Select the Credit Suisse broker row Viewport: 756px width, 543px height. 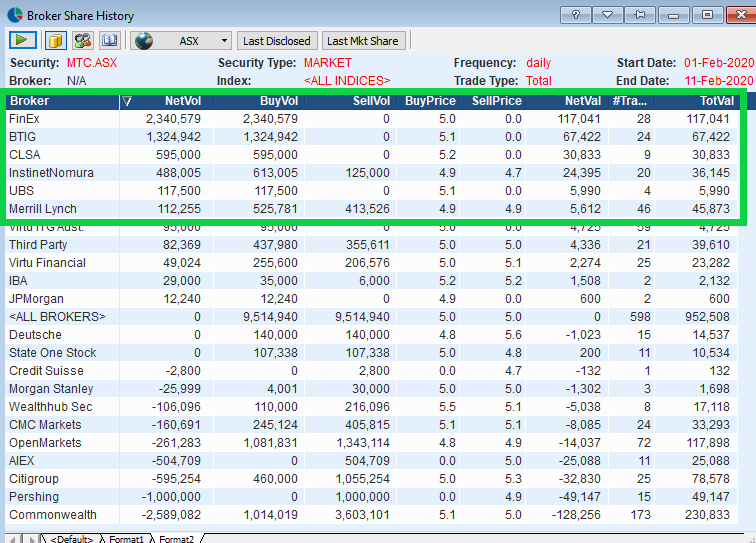tap(372, 371)
